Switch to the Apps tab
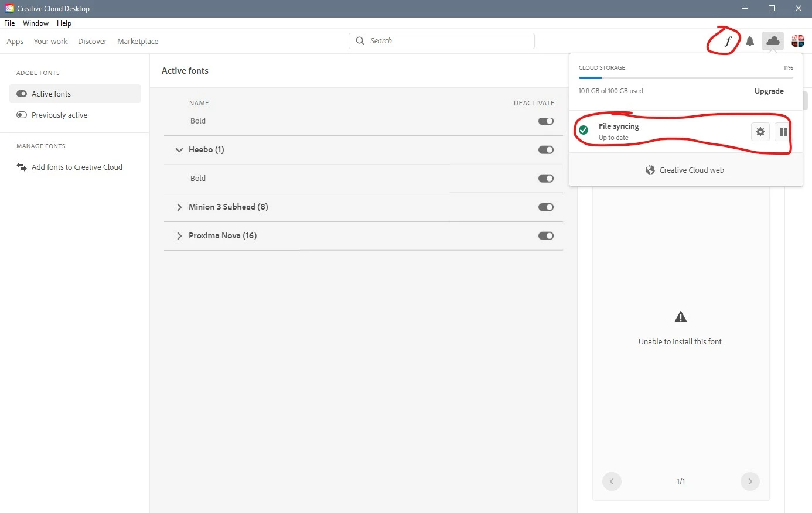This screenshot has height=513, width=812. (x=15, y=41)
